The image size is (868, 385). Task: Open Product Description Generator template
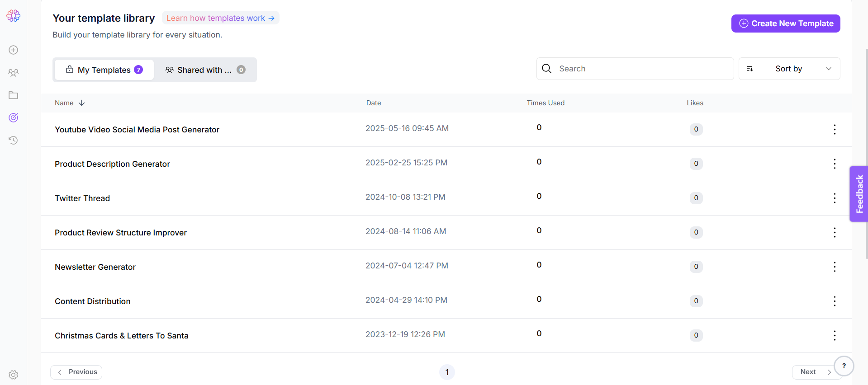pos(112,164)
